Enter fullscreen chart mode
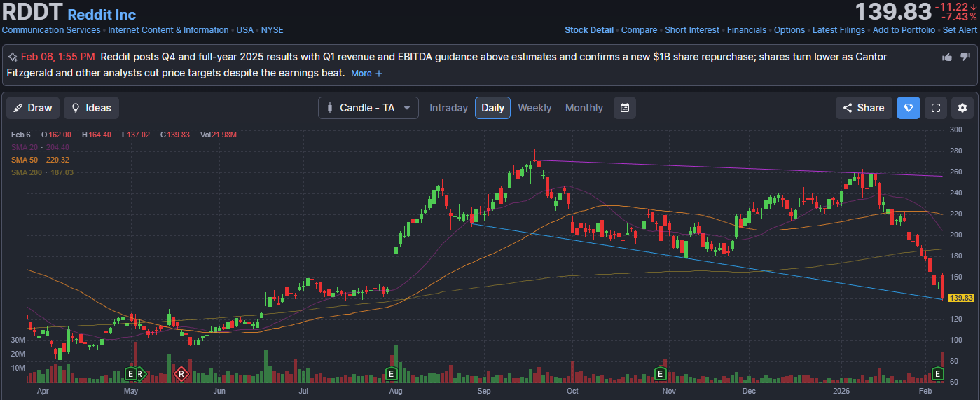Image resolution: width=980 pixels, height=400 pixels. tap(935, 108)
